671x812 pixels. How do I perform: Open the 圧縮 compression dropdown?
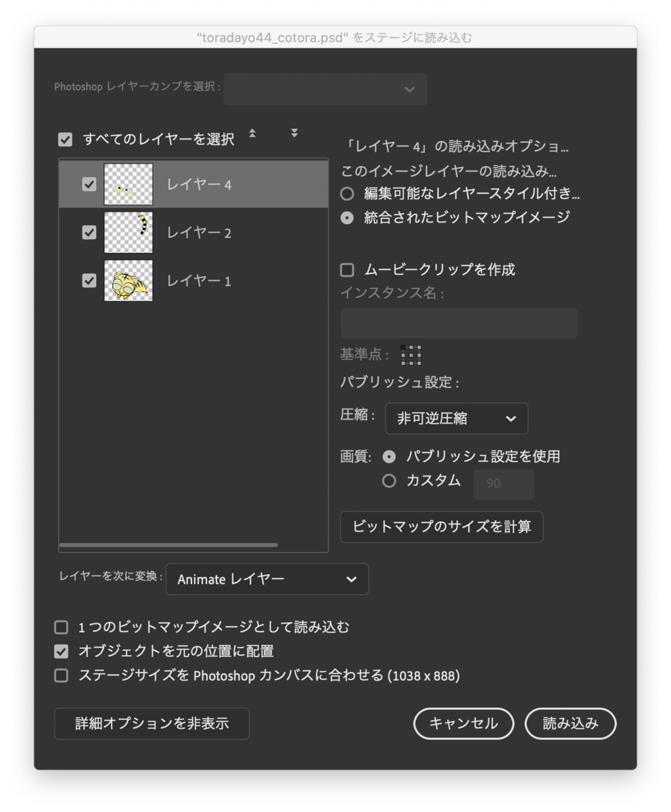tap(457, 418)
